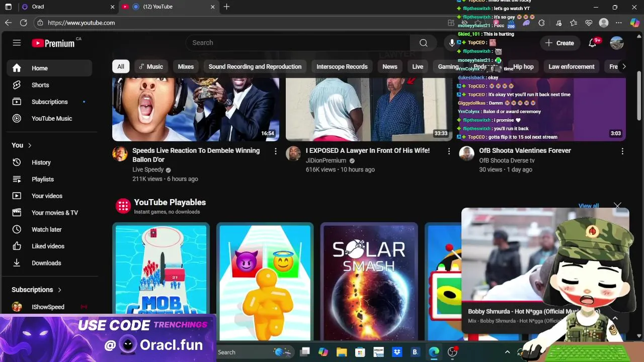Open options menu for OfB Shoota Valentines Forever

coord(622,151)
